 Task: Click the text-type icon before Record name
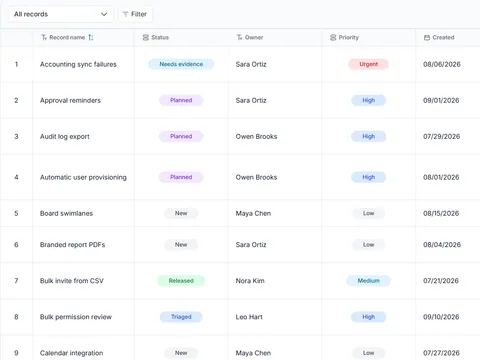44,37
